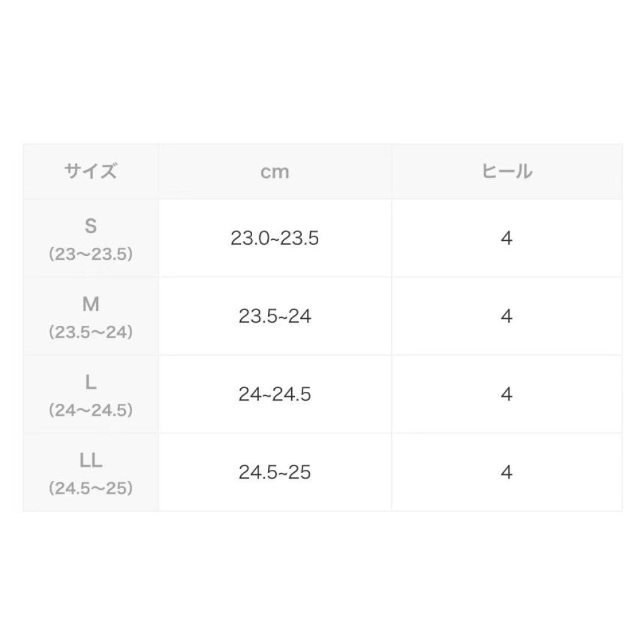Image resolution: width=644 pixels, height=644 pixels.
Task: Select the LL size label
Action: (91, 460)
